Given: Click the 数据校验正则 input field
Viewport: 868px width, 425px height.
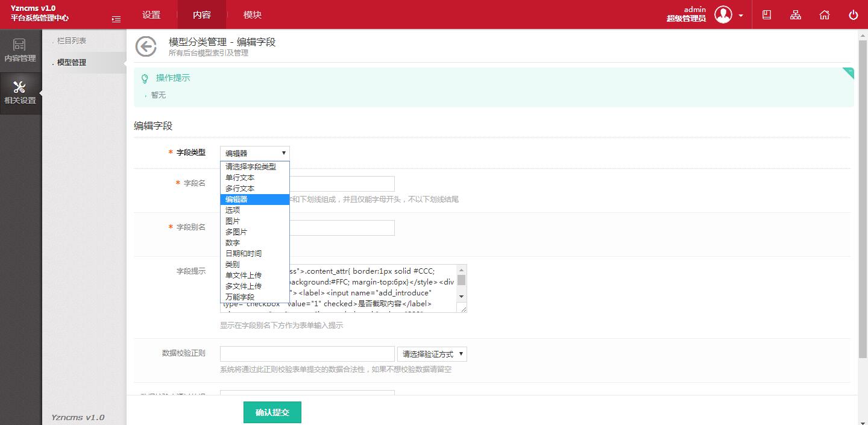Looking at the screenshot, I should [307, 354].
